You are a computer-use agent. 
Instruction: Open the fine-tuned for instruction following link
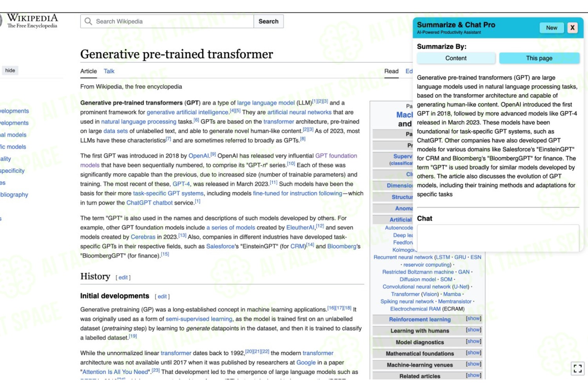298,193
